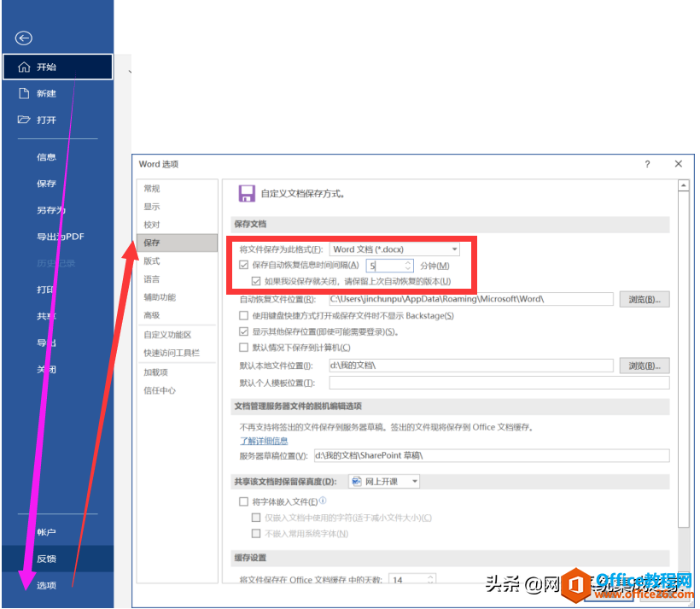Open the 了解详细信息 link
Viewport: 700px width, 609px height.
pos(264,441)
